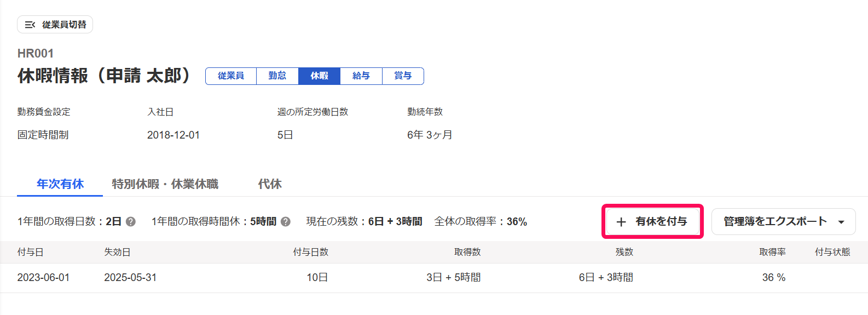The height and width of the screenshot is (315, 868).
Task: Open help icon beside 1年間の取得時間休
Action: click(286, 222)
